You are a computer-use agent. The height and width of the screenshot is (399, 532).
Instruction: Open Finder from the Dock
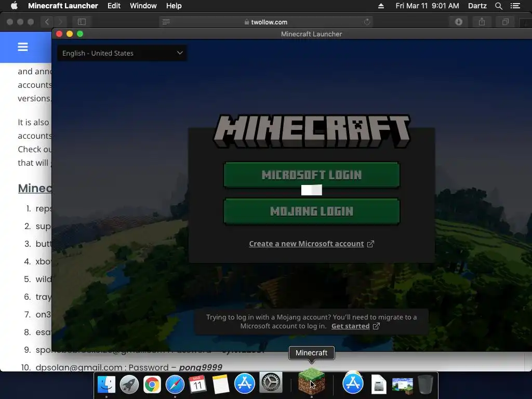click(106, 384)
